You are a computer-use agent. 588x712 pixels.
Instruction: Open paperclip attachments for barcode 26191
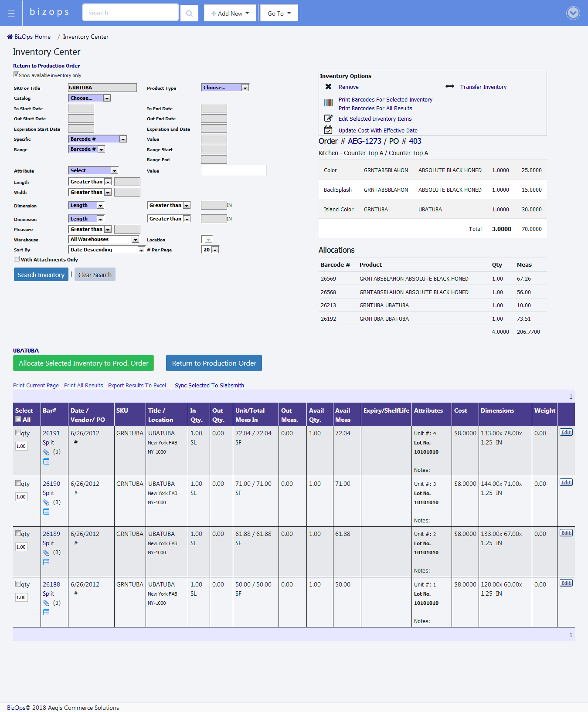point(46,452)
